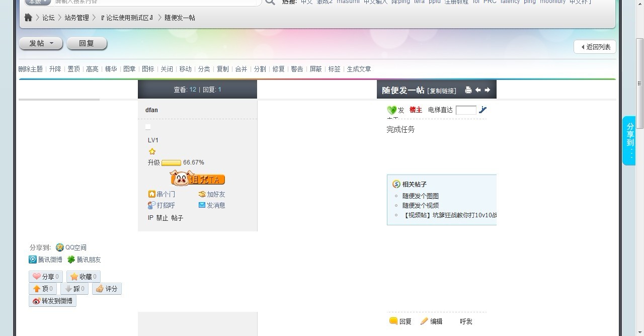Click the 高亮 moderation option
The image size is (644, 336).
coord(93,69)
